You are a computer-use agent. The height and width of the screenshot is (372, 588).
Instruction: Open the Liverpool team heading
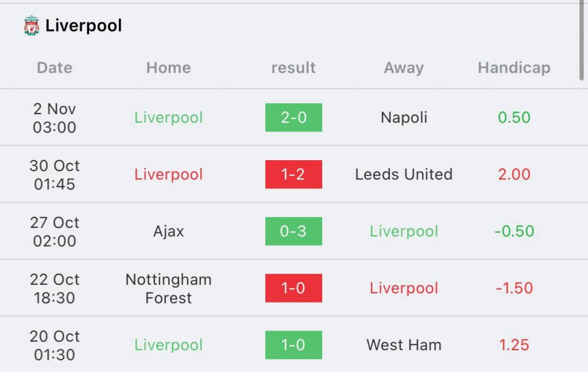83,25
